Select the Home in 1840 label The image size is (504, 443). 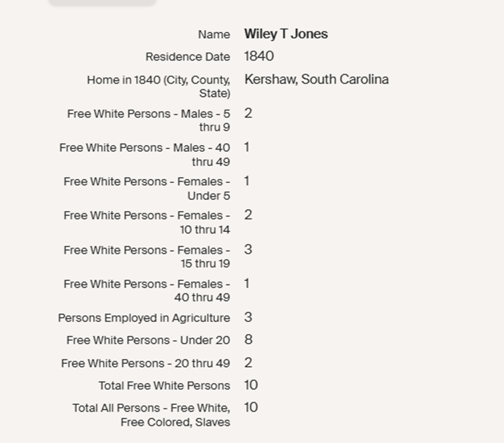tap(158, 86)
